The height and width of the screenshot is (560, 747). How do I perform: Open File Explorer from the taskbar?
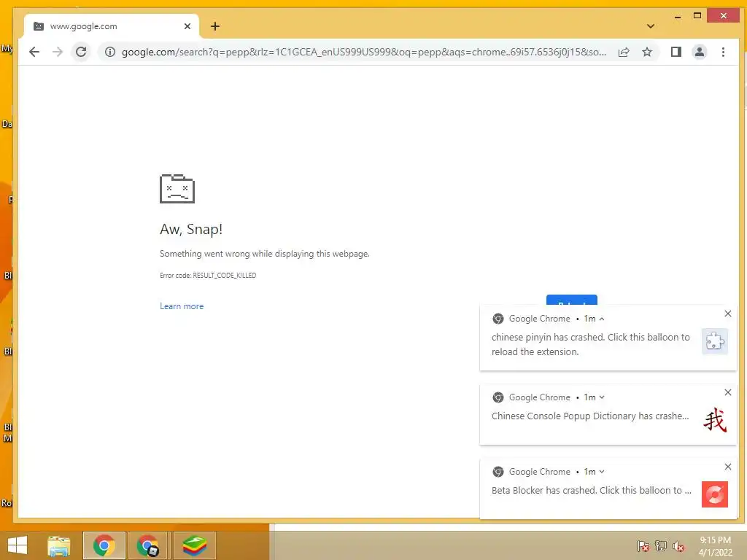(59, 545)
